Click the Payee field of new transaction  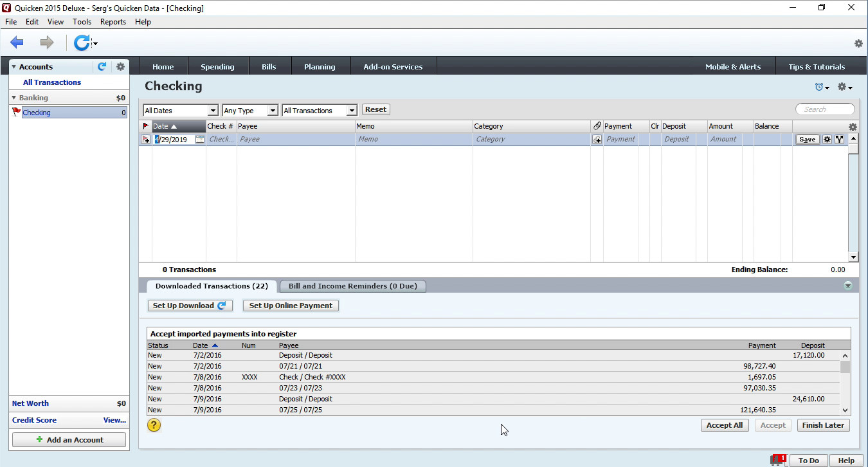(296, 139)
